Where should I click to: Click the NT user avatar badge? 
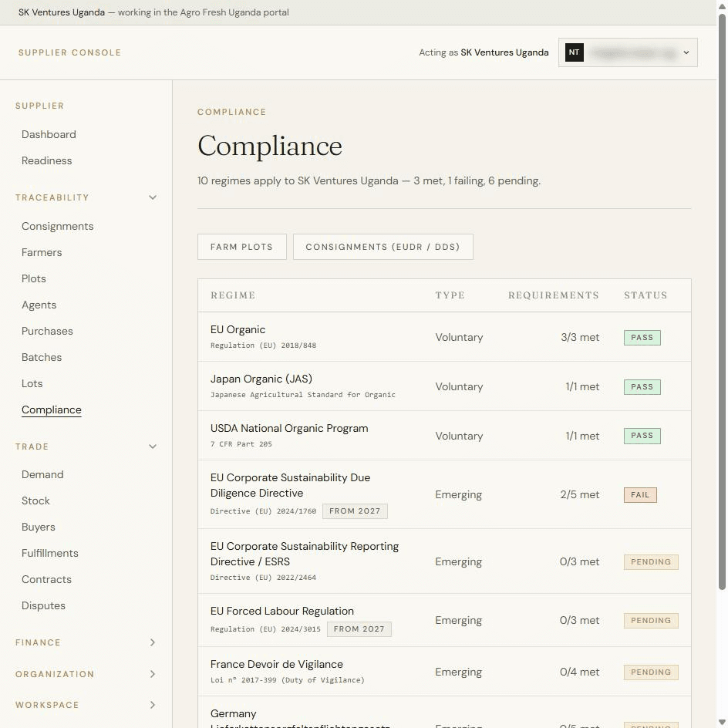[x=575, y=52]
